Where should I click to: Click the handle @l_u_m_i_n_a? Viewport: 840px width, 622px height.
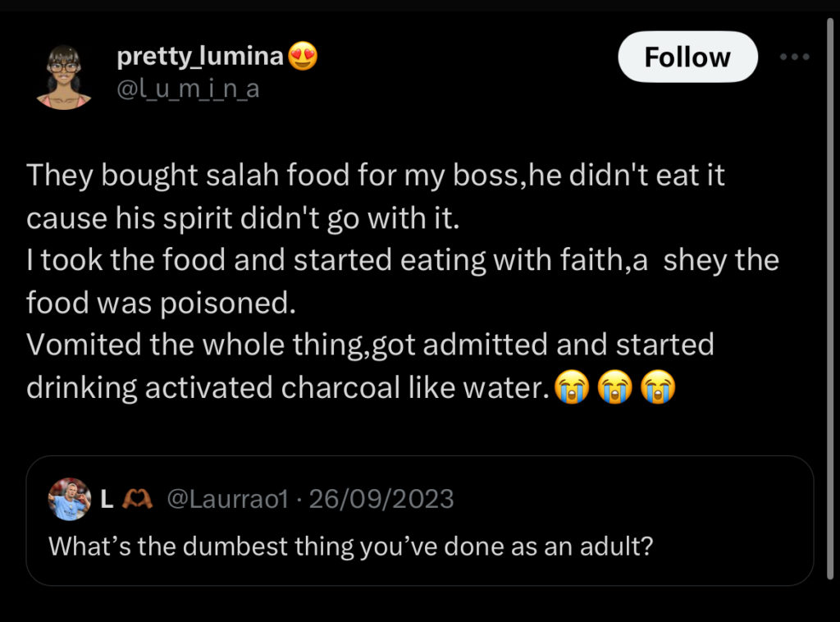[187, 89]
